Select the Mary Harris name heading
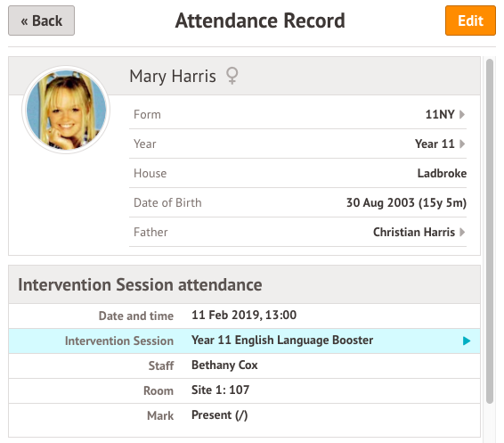 pyautogui.click(x=173, y=77)
